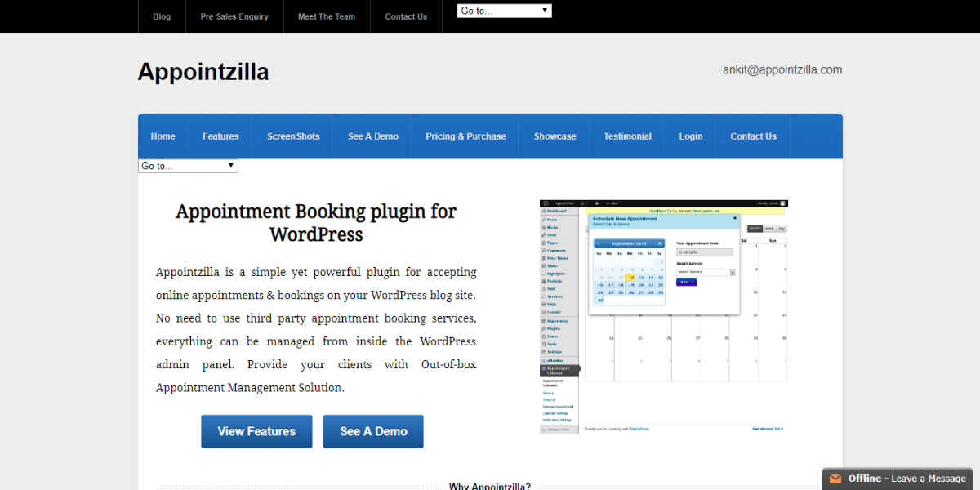
Task: Expand the Go to dropdown in black bar
Action: pyautogui.click(x=504, y=11)
